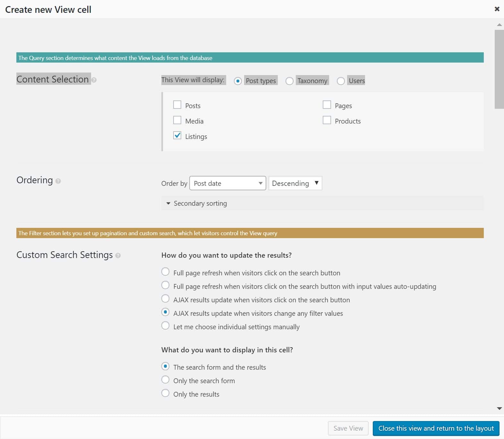Screen dimensions: 504x439
Task: Open the Descending sort direction dropdown
Action: pyautogui.click(x=295, y=183)
